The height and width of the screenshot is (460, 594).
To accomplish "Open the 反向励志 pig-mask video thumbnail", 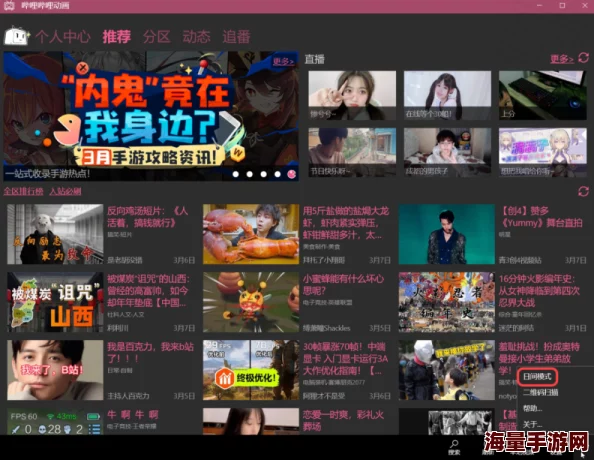I will [x=55, y=234].
